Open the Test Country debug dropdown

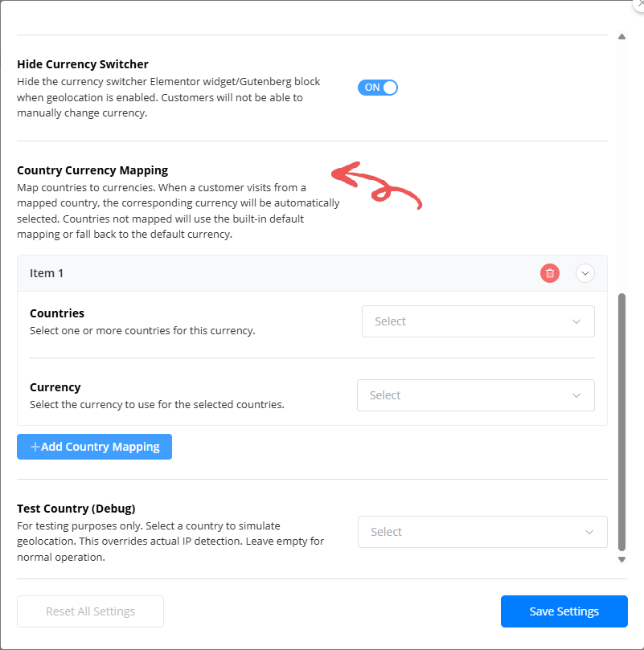(482, 532)
